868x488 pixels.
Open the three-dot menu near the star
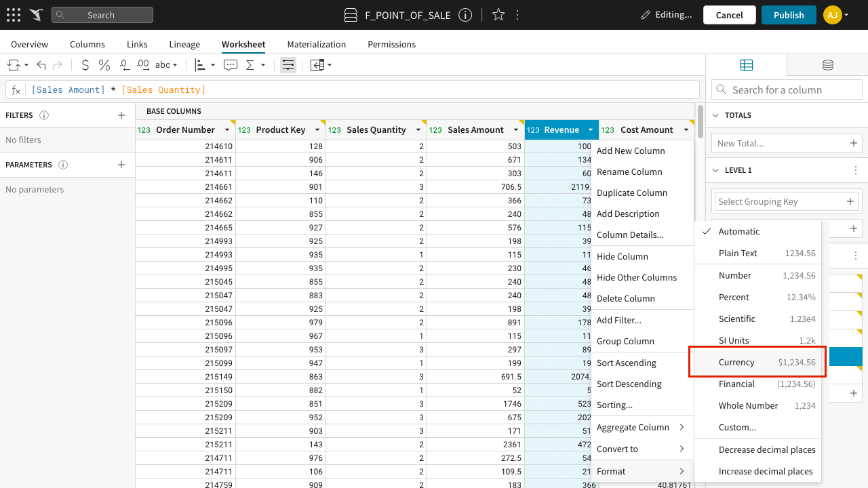click(x=517, y=15)
